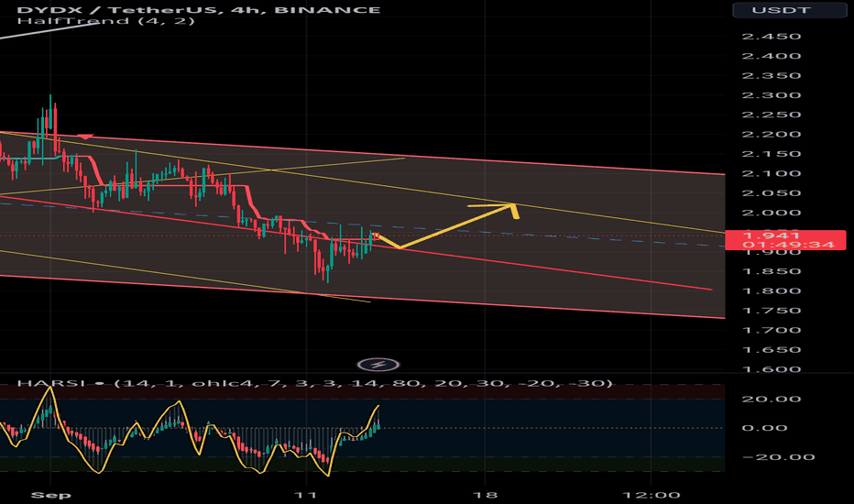
Task: Click the 1.700 price scale label
Action: [772, 330]
